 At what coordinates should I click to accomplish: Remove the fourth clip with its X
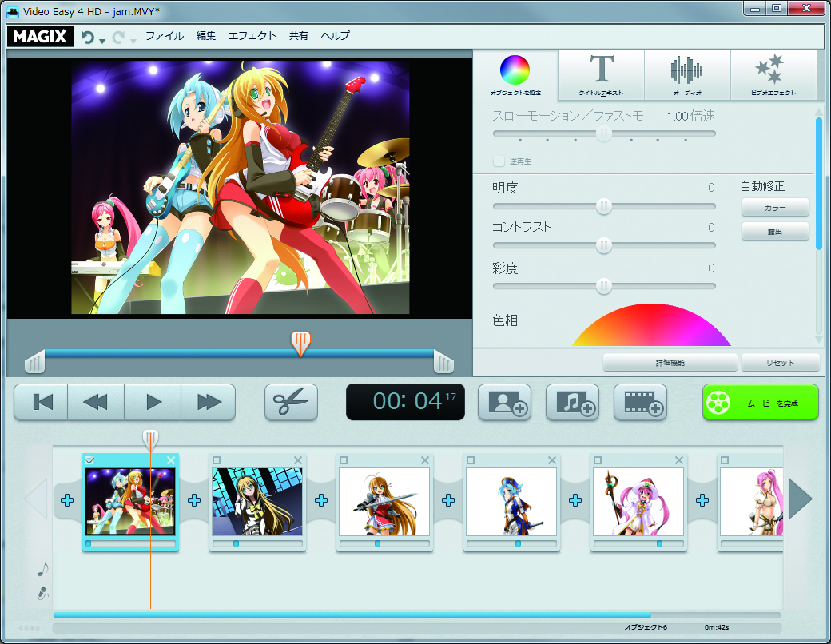[x=552, y=460]
